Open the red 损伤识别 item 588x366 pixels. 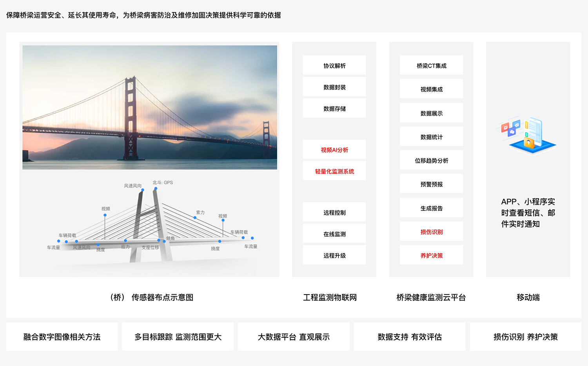[x=431, y=231]
